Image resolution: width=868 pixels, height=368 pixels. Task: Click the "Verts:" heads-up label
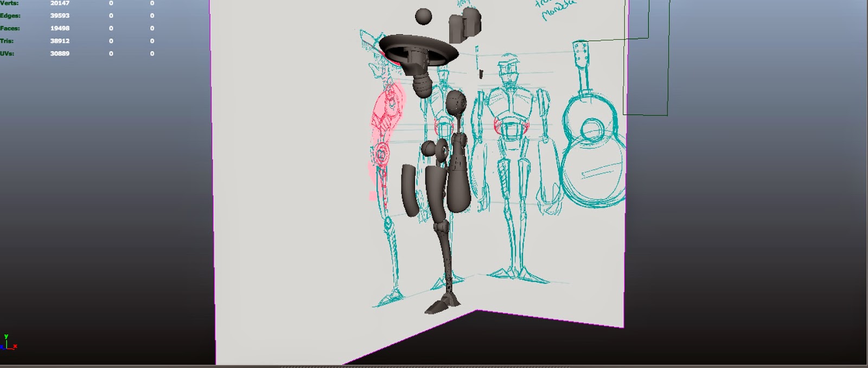[9, 3]
